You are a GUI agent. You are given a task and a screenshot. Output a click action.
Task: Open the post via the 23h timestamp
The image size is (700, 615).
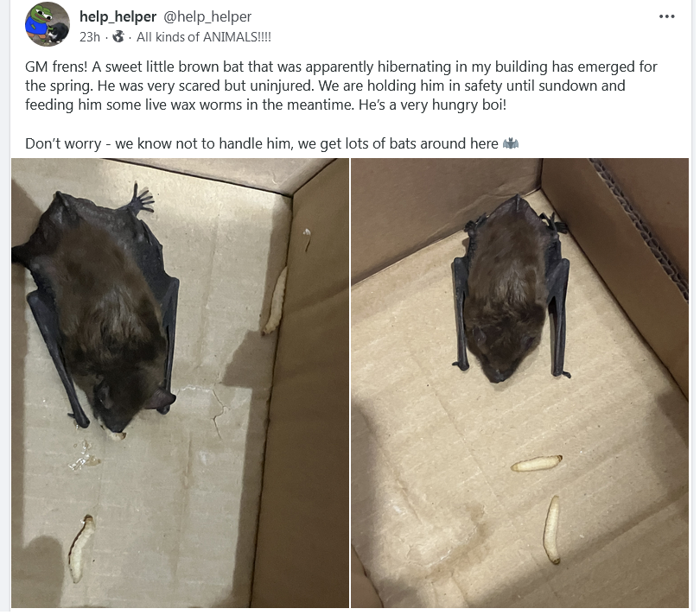(x=90, y=37)
